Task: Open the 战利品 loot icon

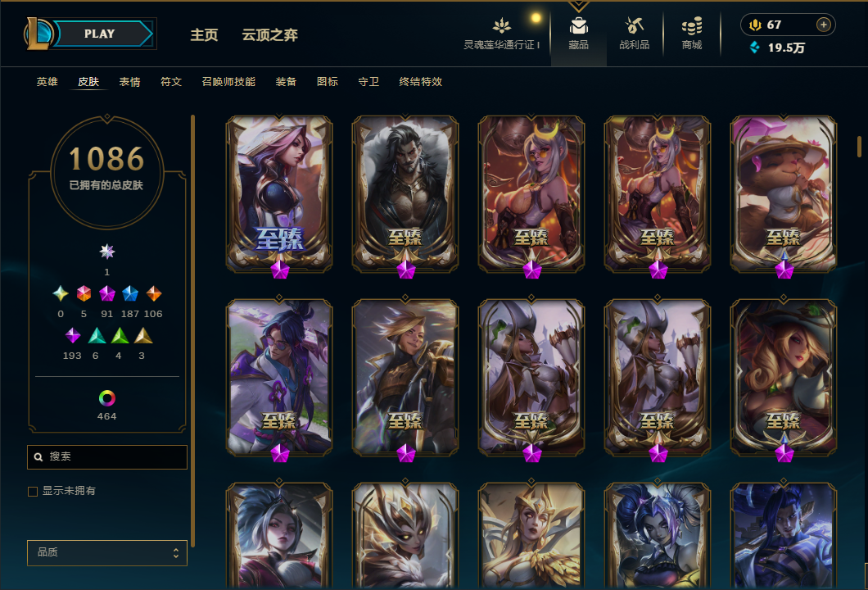Action: (x=634, y=25)
